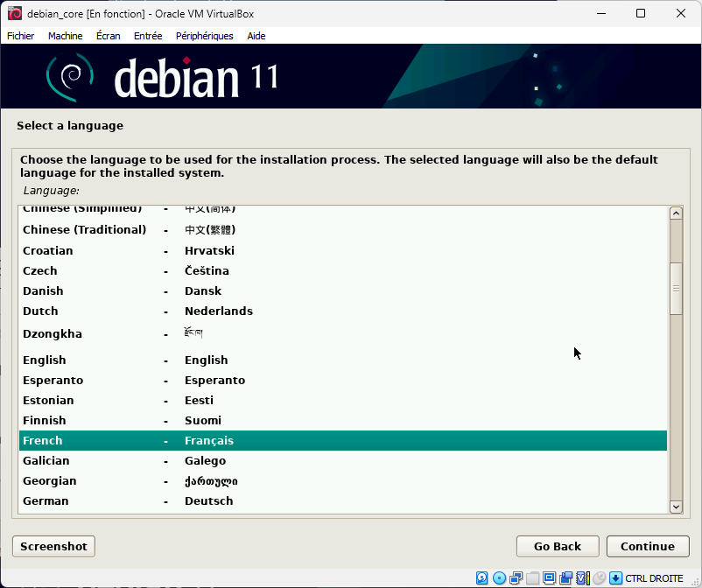
Task: Click the CPU virtualization status icon
Action: (582, 577)
